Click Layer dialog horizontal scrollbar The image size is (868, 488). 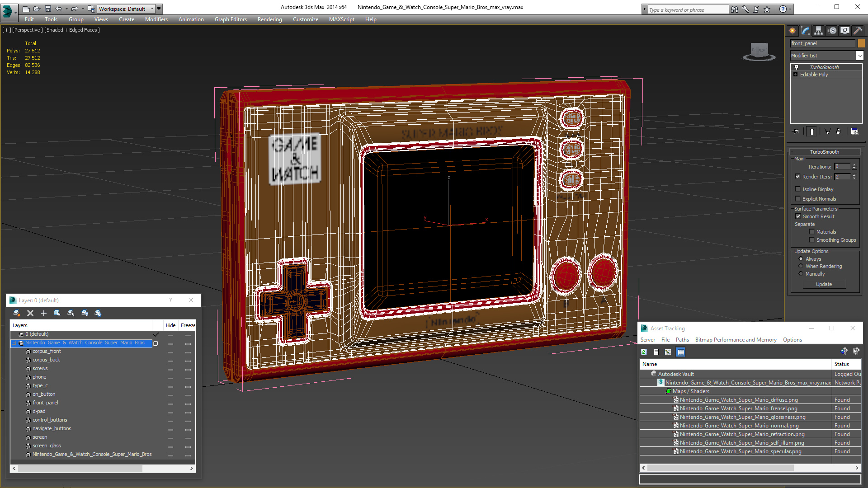tap(80, 469)
